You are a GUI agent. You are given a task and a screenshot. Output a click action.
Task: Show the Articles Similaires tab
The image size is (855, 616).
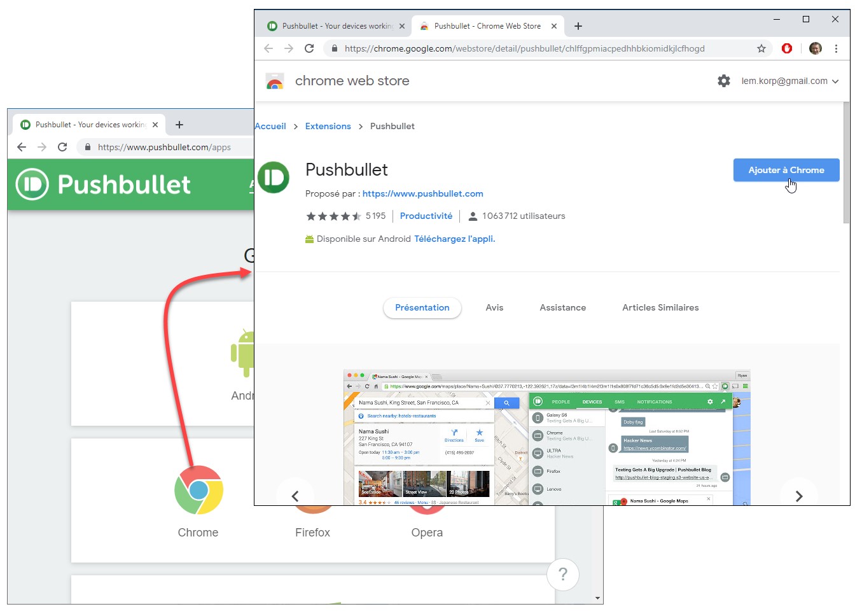[660, 307]
